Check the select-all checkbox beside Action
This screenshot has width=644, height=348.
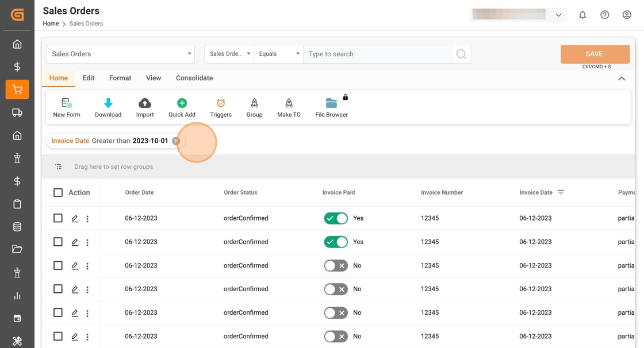pos(58,193)
